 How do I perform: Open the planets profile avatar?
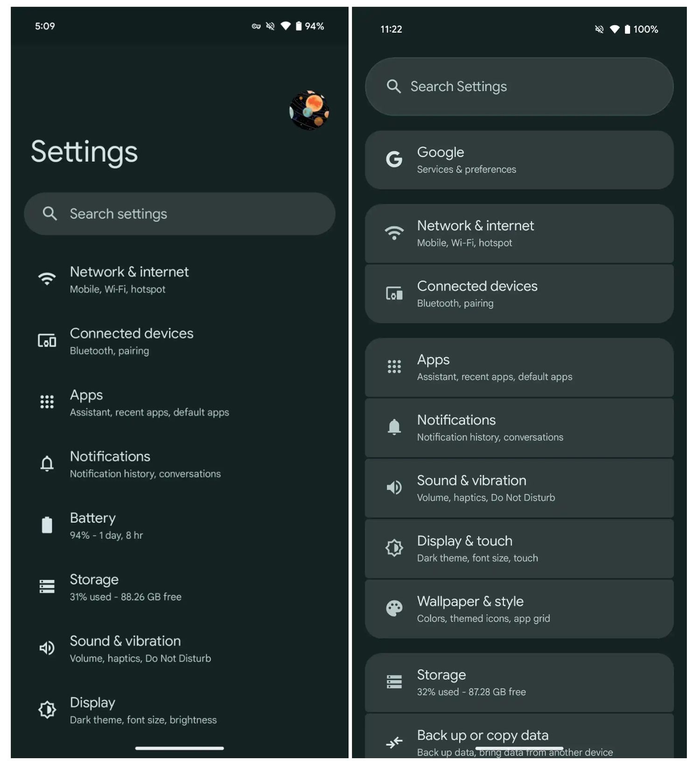pos(309,111)
